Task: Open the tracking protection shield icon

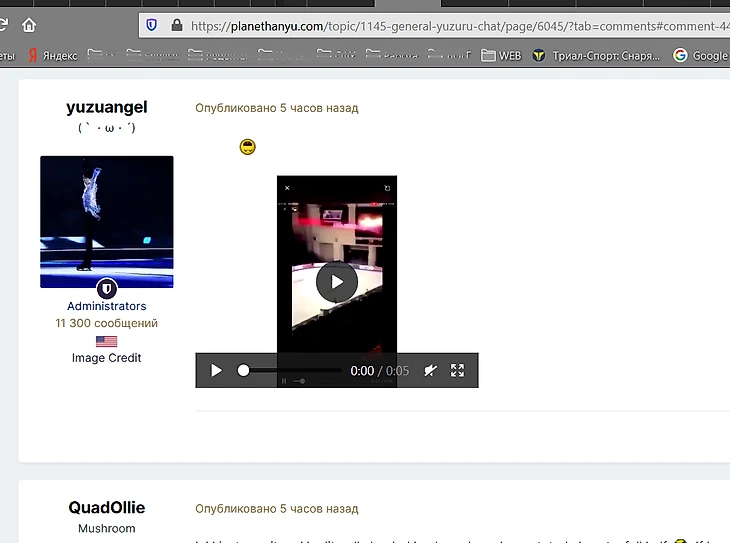Action: pyautogui.click(x=152, y=25)
